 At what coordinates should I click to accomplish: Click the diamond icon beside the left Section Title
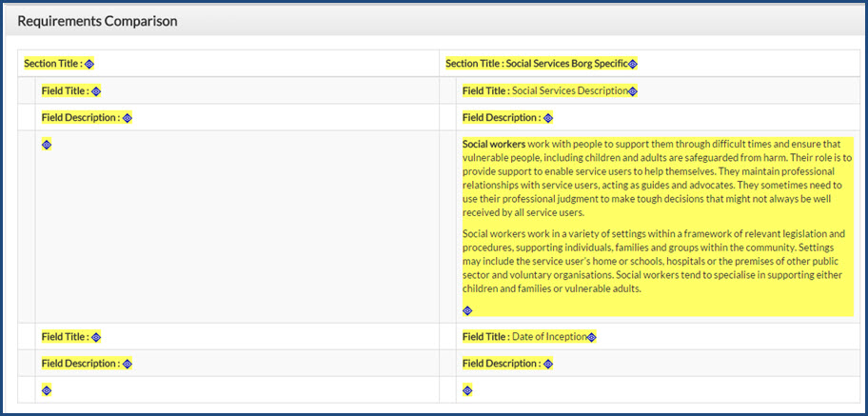pyautogui.click(x=89, y=64)
